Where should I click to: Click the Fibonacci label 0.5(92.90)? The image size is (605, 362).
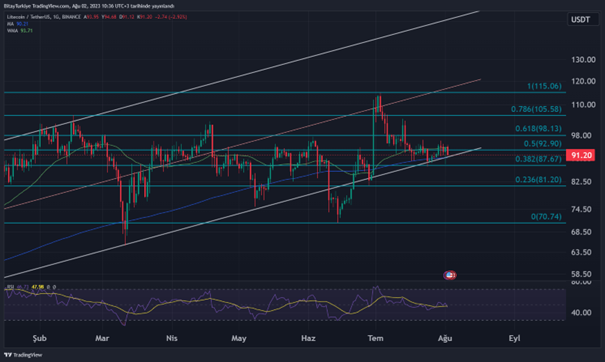pyautogui.click(x=542, y=144)
